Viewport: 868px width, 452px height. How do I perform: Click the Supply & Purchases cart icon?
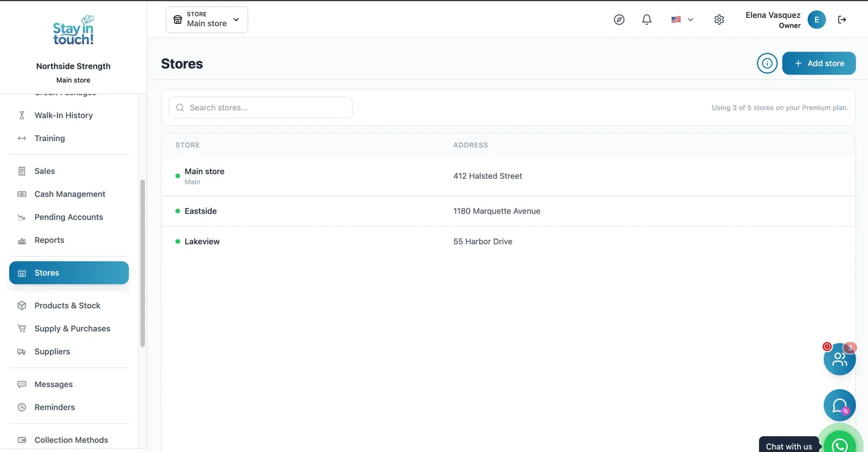click(22, 328)
